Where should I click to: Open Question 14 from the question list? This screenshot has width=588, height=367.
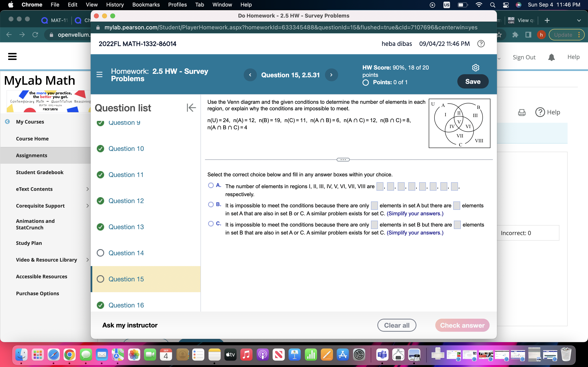pyautogui.click(x=126, y=253)
